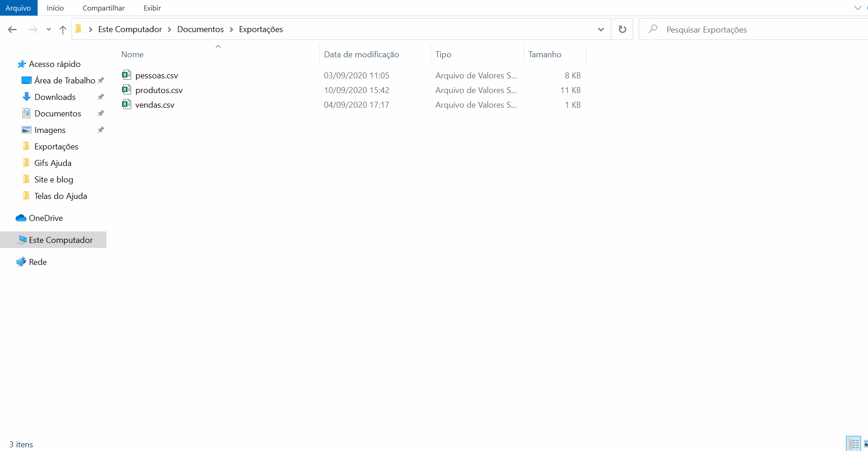Open recent locations dropdown next to navigation arrows
The image size is (868, 451).
click(49, 29)
